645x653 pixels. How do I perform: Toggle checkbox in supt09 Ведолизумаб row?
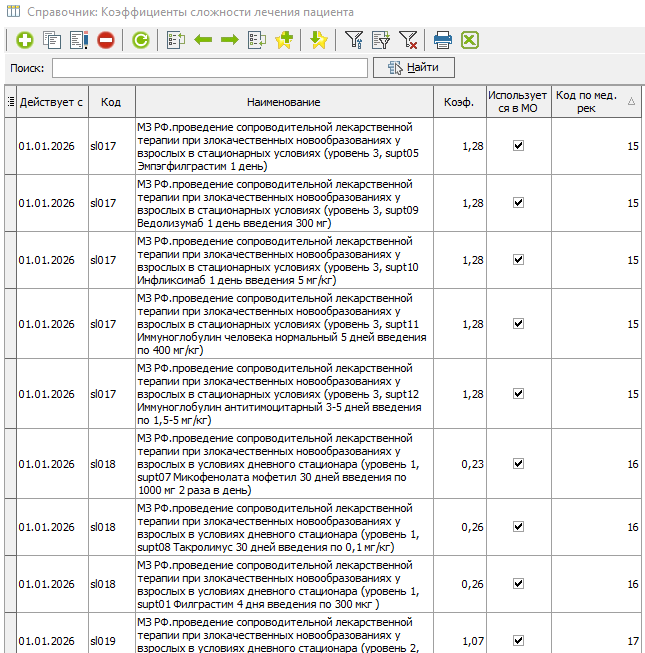[518, 203]
